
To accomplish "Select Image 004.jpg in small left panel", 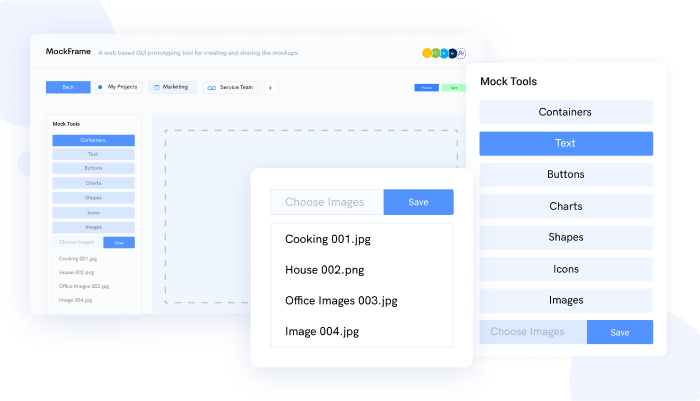I will pyautogui.click(x=75, y=300).
